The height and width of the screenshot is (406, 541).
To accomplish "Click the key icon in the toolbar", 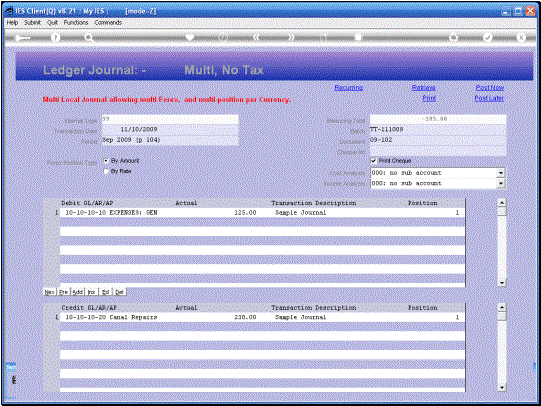I will 22,38.
